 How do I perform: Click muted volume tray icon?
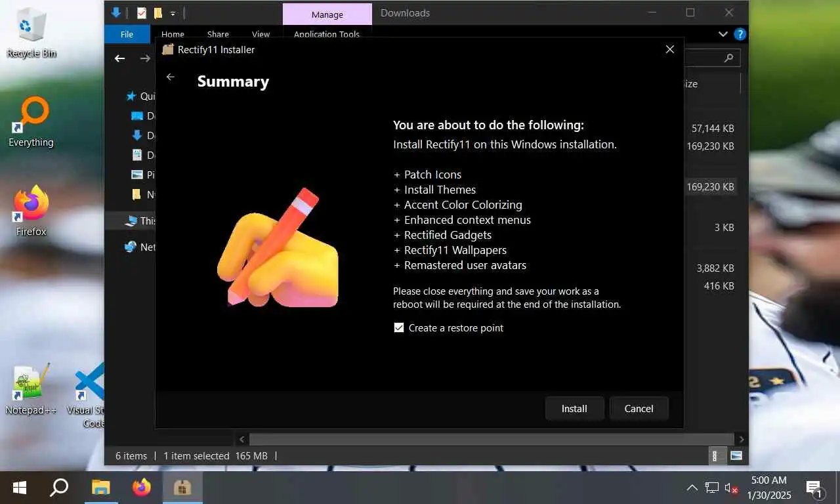[x=732, y=488]
